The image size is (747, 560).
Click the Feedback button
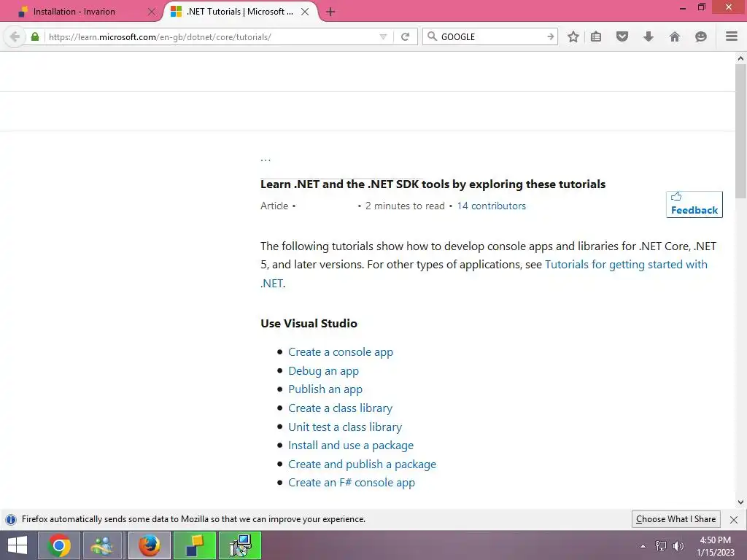694,204
